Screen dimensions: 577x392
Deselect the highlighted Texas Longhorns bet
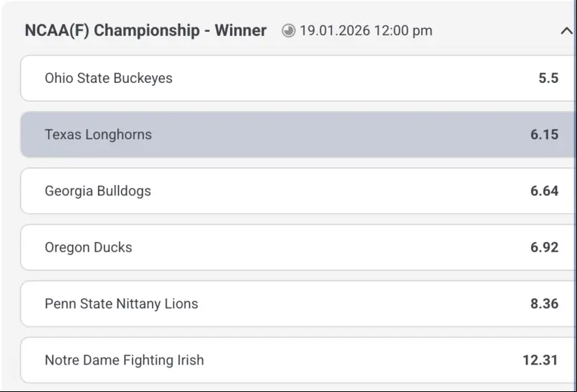[x=298, y=135]
